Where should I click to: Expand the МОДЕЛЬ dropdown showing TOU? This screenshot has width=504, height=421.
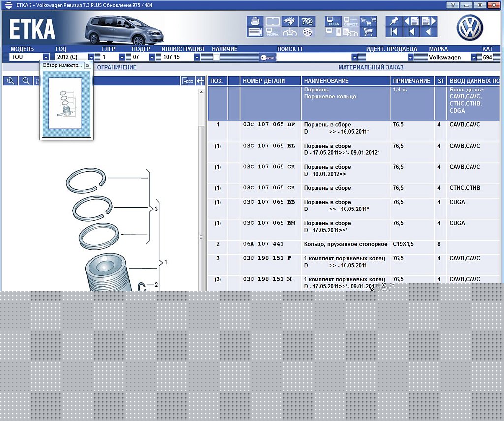pyautogui.click(x=46, y=57)
